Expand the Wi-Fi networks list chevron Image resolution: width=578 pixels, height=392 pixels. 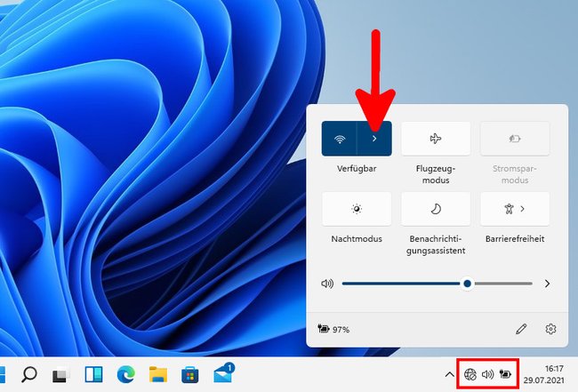click(374, 139)
